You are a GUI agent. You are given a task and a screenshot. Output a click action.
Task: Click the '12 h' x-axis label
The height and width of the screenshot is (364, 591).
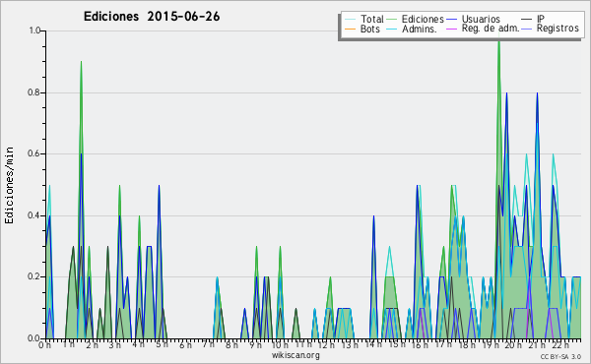click(x=327, y=344)
